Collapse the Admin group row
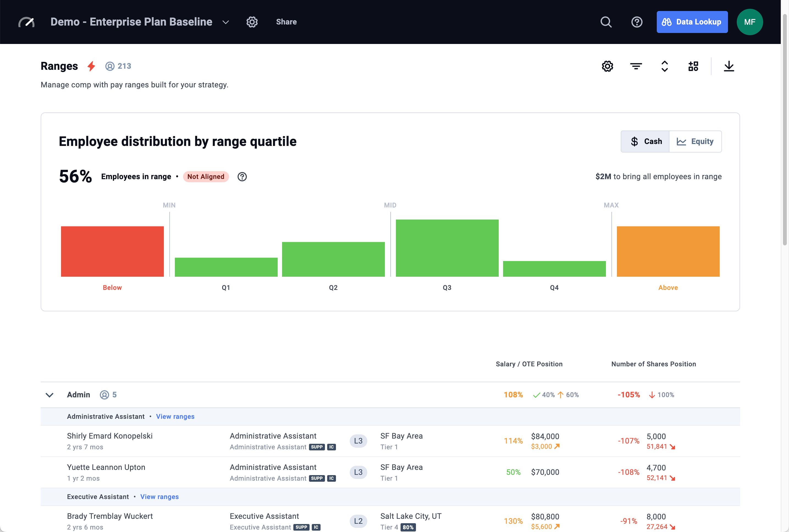Image resolution: width=789 pixels, height=532 pixels. (x=49, y=395)
